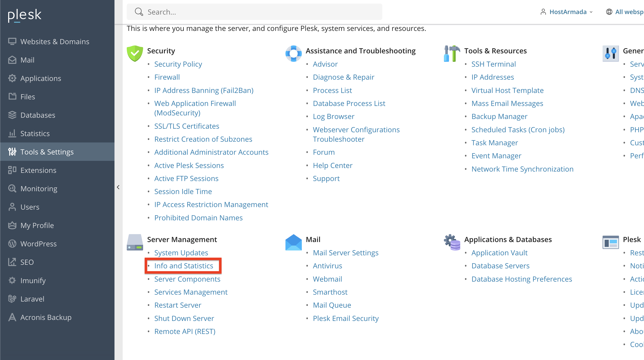Open Mail Server Settings link
This screenshot has height=360, width=644.
(x=346, y=253)
